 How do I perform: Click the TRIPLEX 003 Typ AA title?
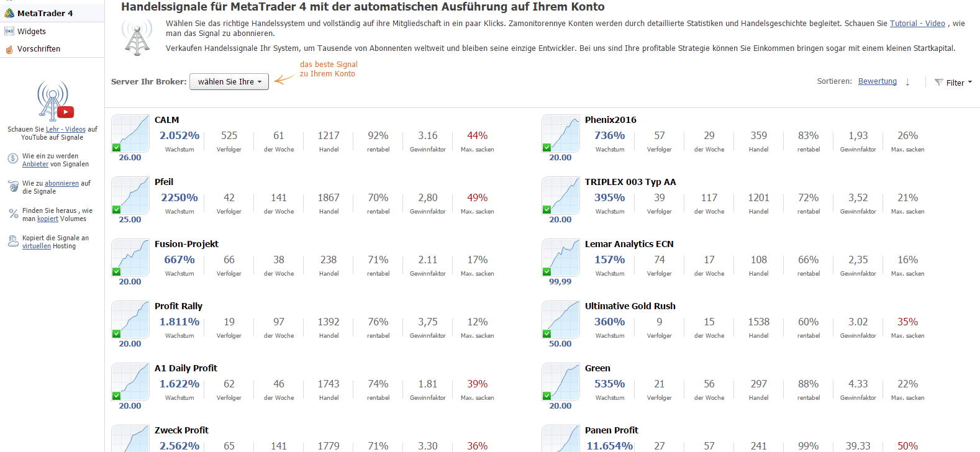[x=630, y=182]
